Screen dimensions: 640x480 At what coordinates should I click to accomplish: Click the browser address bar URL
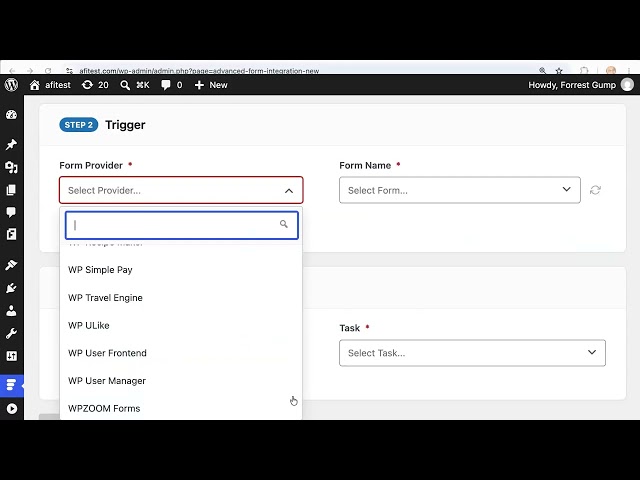[x=199, y=71]
